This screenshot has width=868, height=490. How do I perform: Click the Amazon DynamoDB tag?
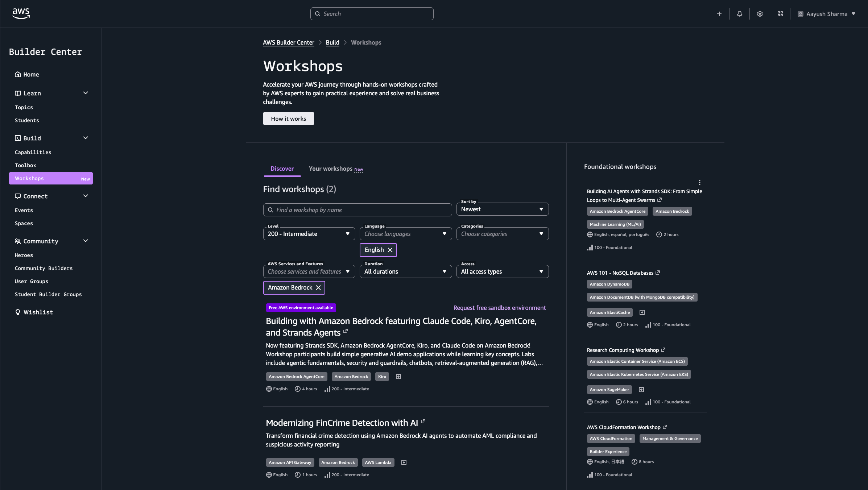click(x=609, y=284)
